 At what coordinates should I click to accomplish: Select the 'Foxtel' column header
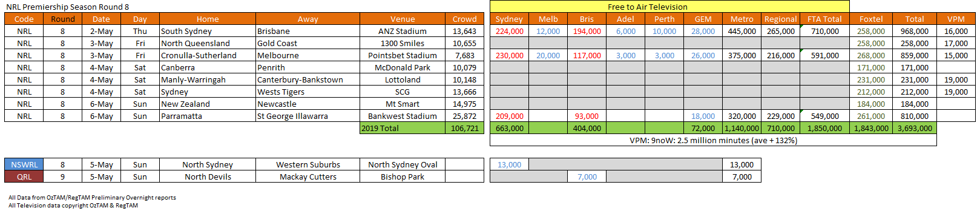coord(871,19)
